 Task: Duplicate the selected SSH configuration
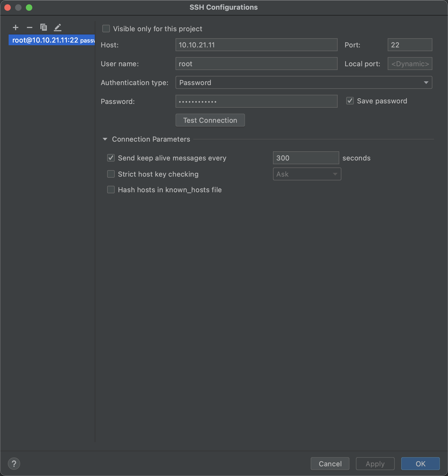(x=44, y=27)
